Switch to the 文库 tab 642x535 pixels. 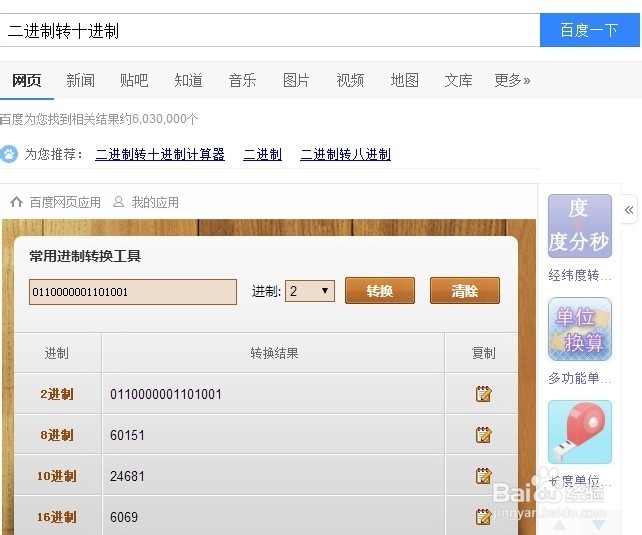459,80
